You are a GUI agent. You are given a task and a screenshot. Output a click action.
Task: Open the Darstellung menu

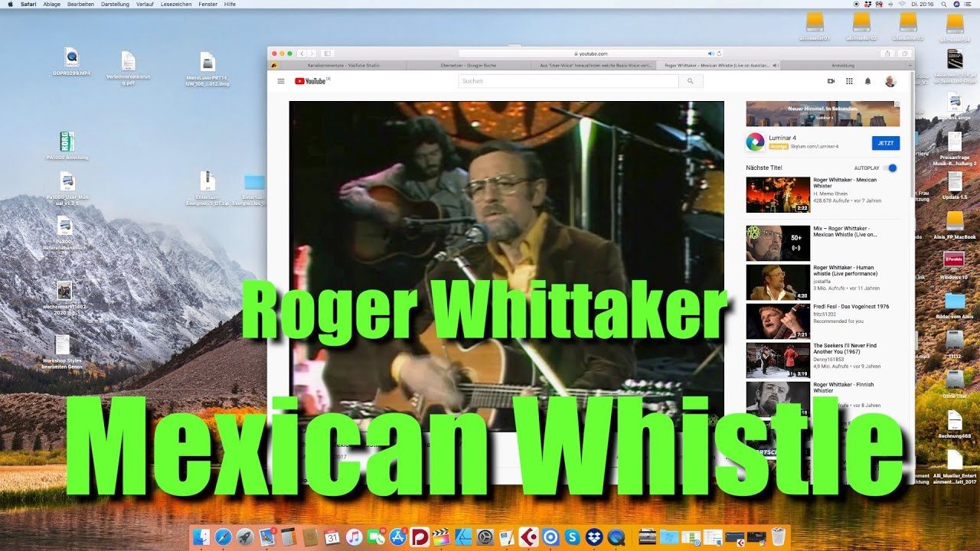(115, 4)
